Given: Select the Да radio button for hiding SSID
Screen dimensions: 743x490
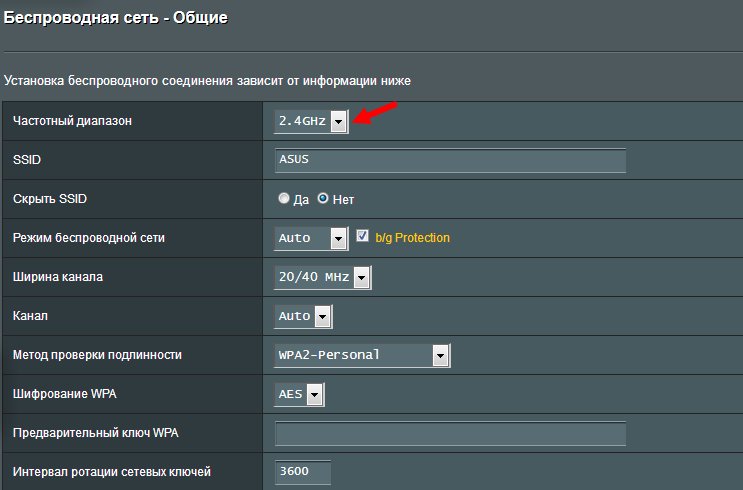Looking at the screenshot, I should 283,198.
